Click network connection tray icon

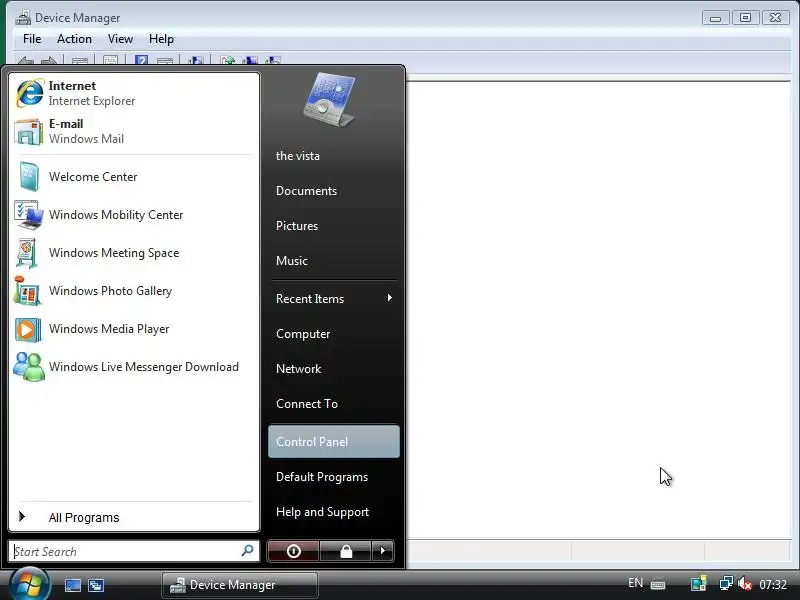(x=726, y=583)
